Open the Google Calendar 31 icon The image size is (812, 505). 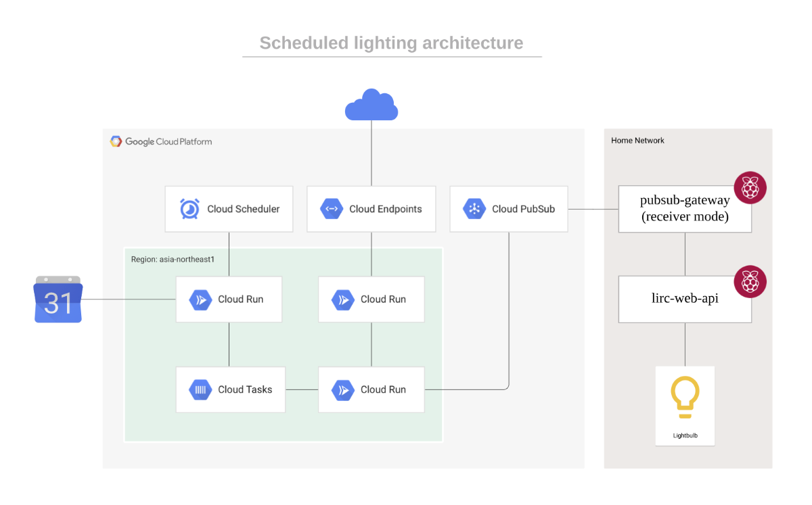58,299
